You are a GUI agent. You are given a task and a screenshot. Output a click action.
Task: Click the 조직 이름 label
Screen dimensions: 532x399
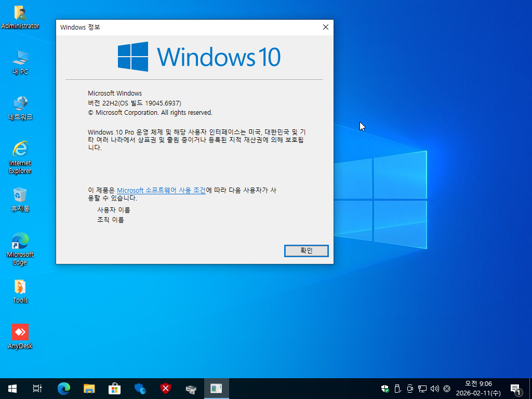(x=111, y=220)
